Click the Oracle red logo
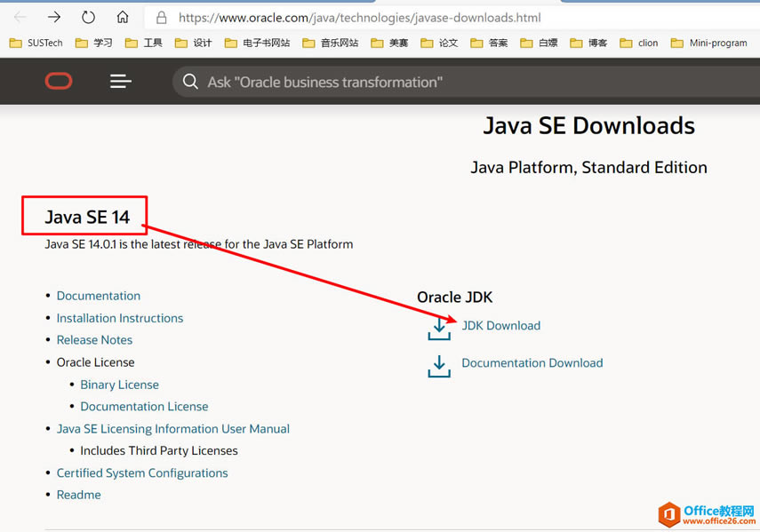The width and height of the screenshot is (760, 532). point(59,82)
